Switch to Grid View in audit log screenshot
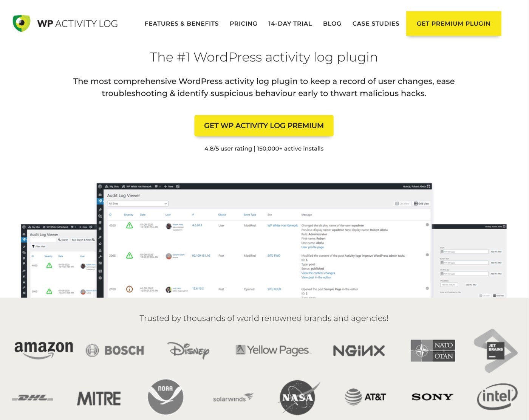The height and width of the screenshot is (420, 529). click(421, 203)
